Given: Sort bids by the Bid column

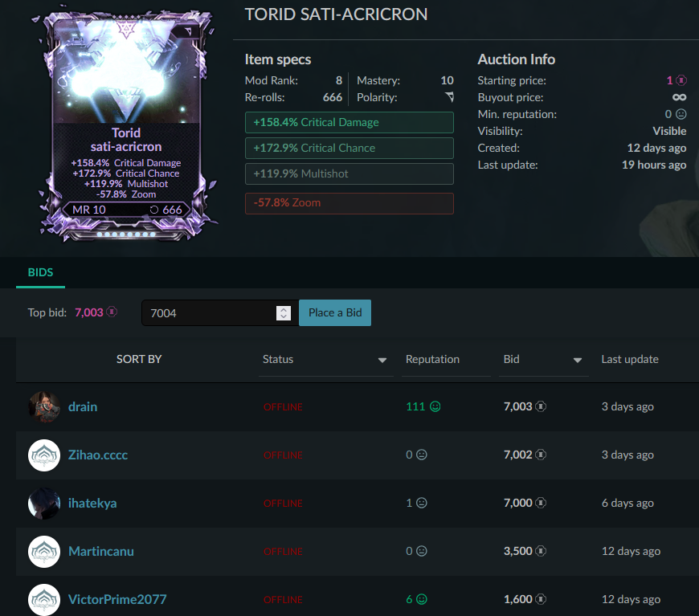Looking at the screenshot, I should tap(543, 359).
